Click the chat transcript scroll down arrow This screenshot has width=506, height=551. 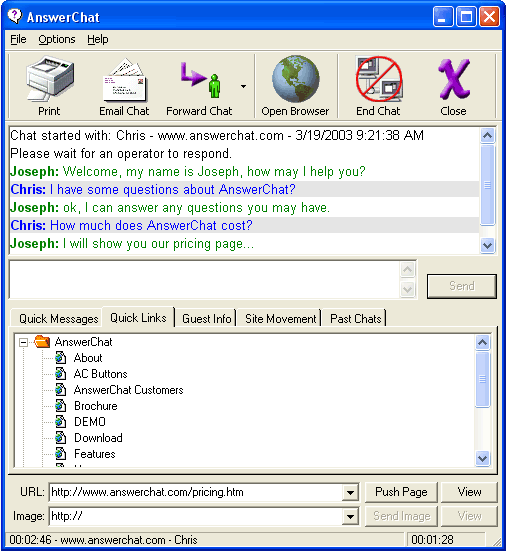pos(487,245)
